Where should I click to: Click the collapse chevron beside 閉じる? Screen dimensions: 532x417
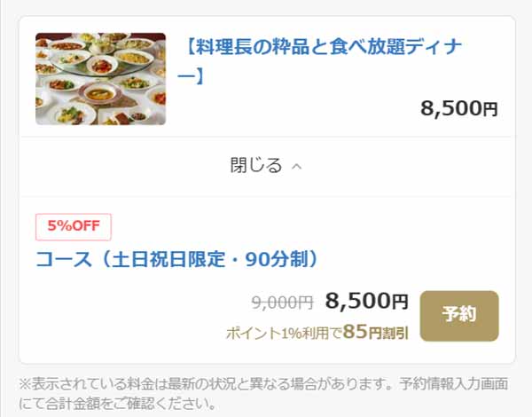[297, 166]
